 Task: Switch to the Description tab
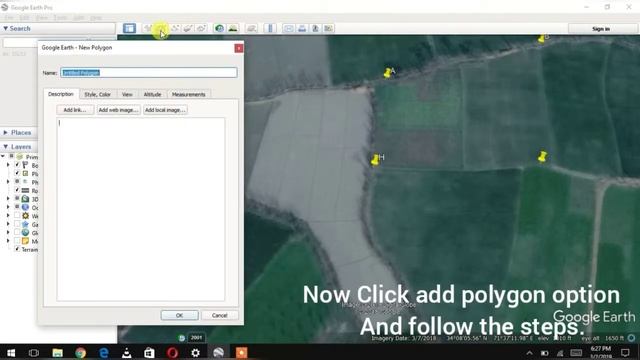(x=61, y=94)
